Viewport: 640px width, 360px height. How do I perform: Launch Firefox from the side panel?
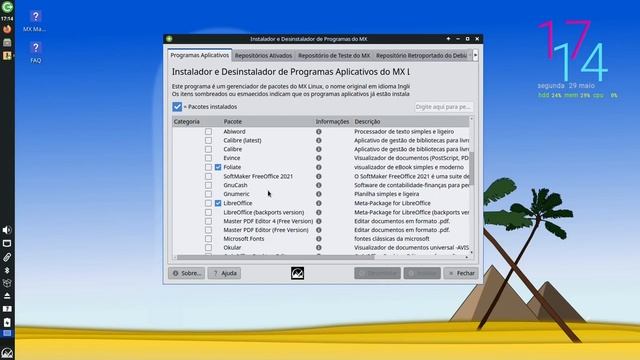(x=7, y=29)
